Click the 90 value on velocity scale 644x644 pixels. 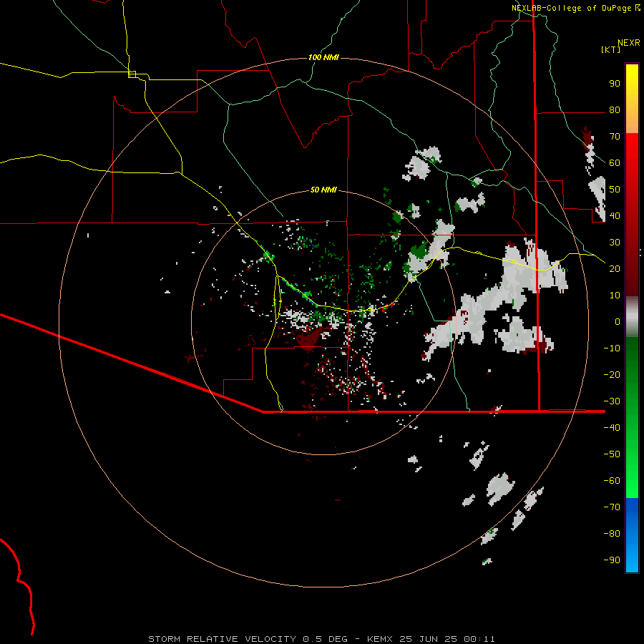[x=615, y=84]
